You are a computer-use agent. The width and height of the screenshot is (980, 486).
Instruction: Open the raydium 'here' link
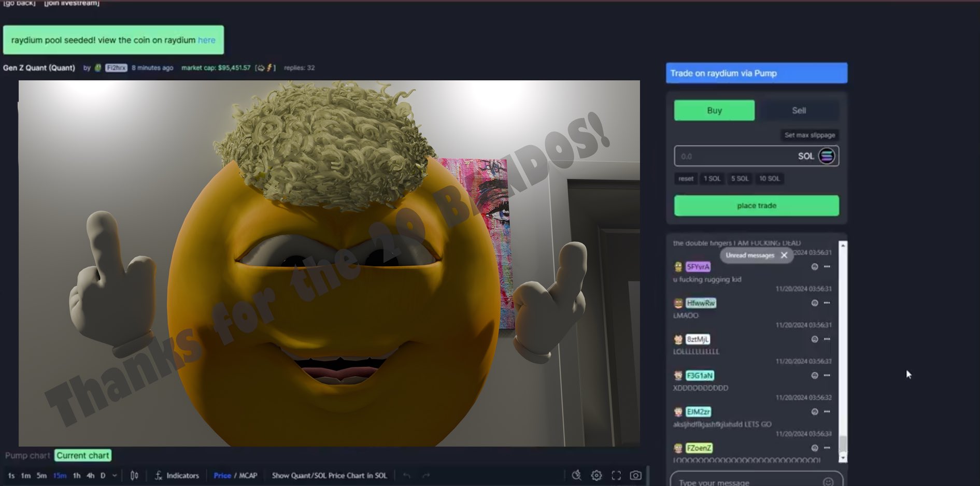[206, 40]
